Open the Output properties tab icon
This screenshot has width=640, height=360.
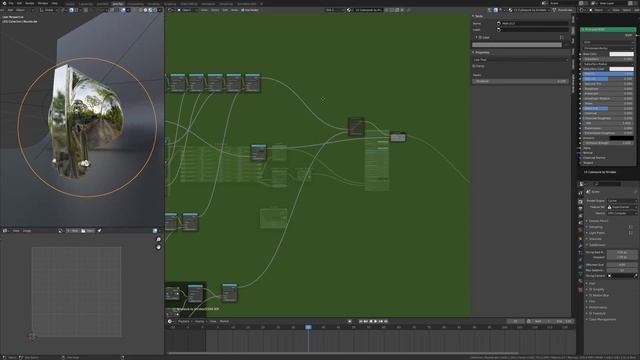pyautogui.click(x=580, y=209)
